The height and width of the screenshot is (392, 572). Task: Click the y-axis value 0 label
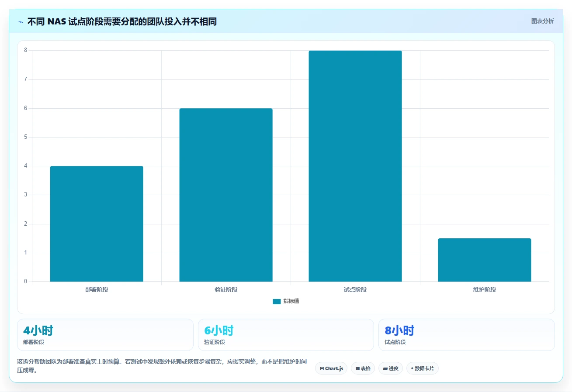point(25,282)
